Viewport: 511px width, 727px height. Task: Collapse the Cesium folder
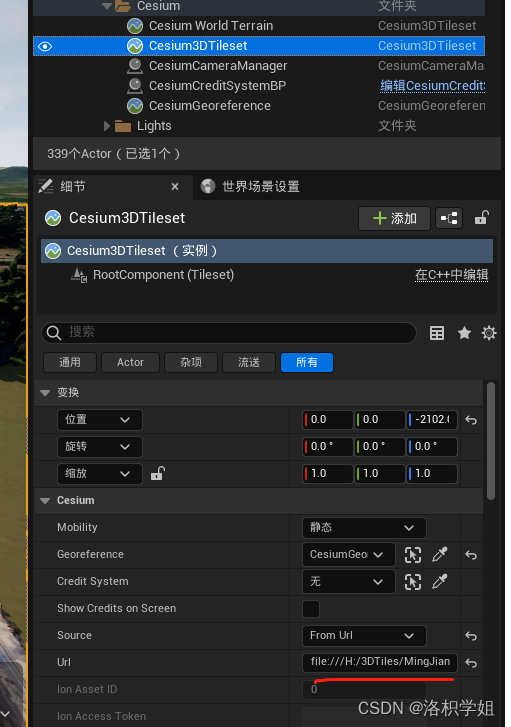pos(107,6)
